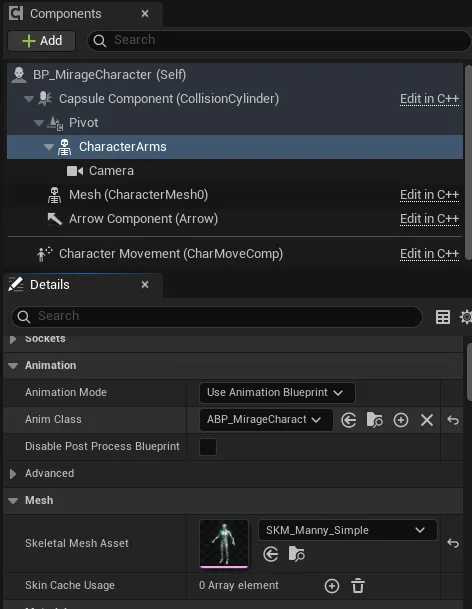The width and height of the screenshot is (472, 609).
Task: Click the Components tab icon
Action: pyautogui.click(x=16, y=13)
